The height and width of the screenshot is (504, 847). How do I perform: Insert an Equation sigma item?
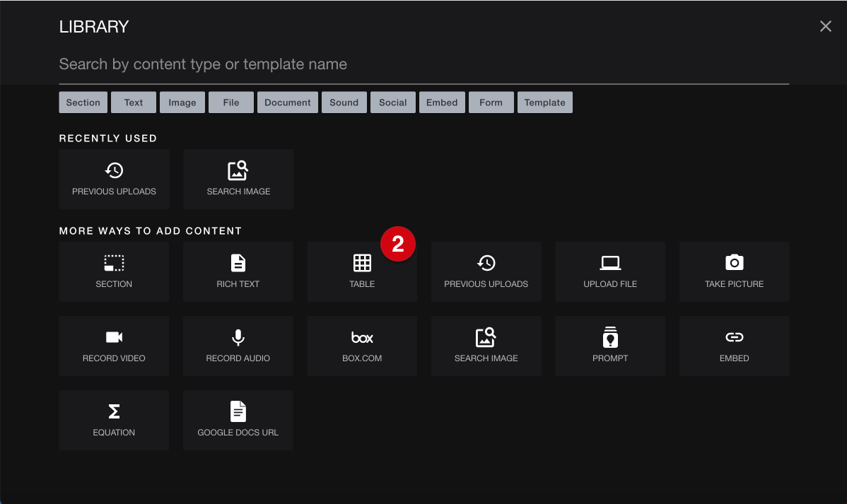114,421
